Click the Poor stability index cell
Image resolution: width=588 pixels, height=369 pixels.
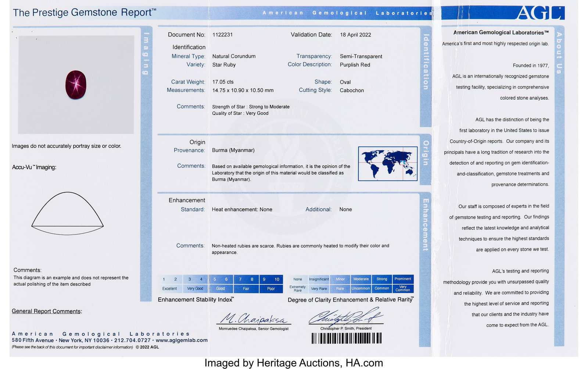pyautogui.click(x=271, y=289)
